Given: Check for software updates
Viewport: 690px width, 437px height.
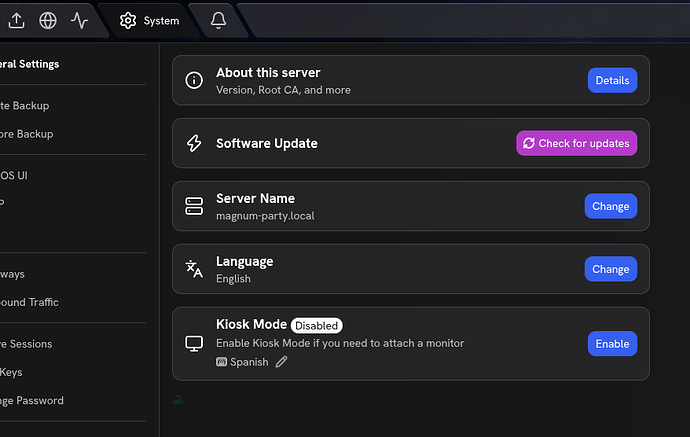Looking at the screenshot, I should pos(576,143).
